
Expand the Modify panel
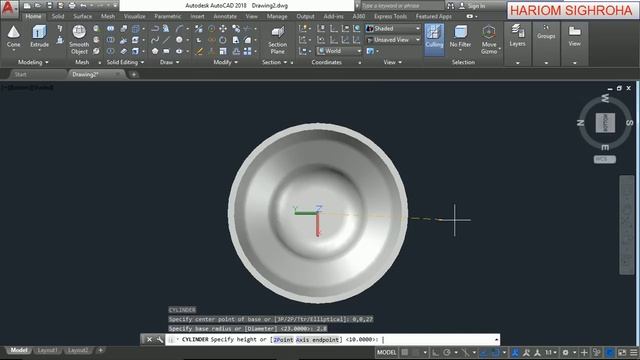(x=226, y=62)
